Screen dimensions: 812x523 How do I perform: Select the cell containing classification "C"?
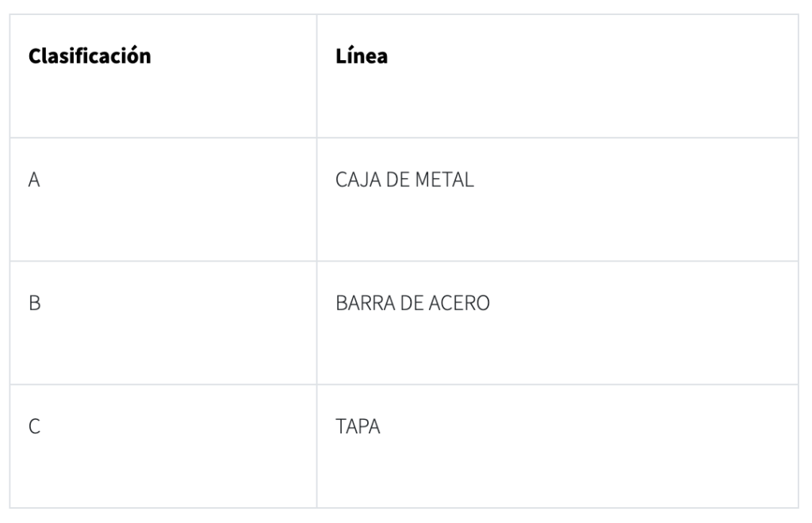[x=34, y=427]
